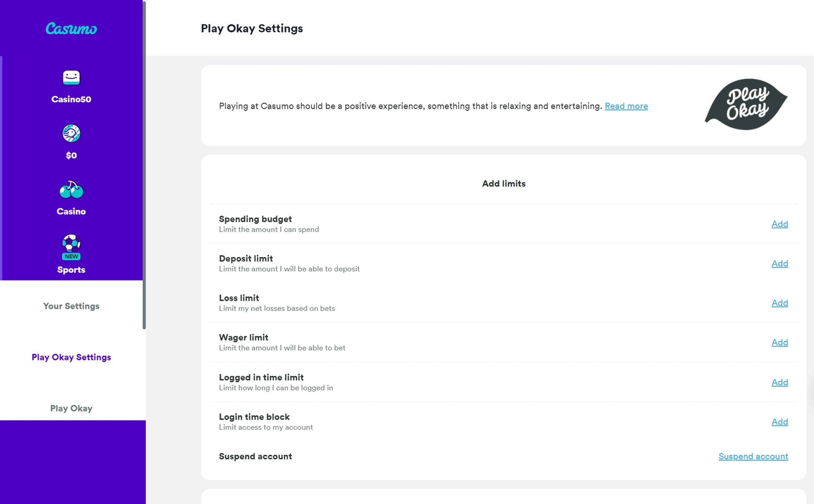Click the Casumo logo
Viewport: 814px width, 504px height.
(x=71, y=29)
